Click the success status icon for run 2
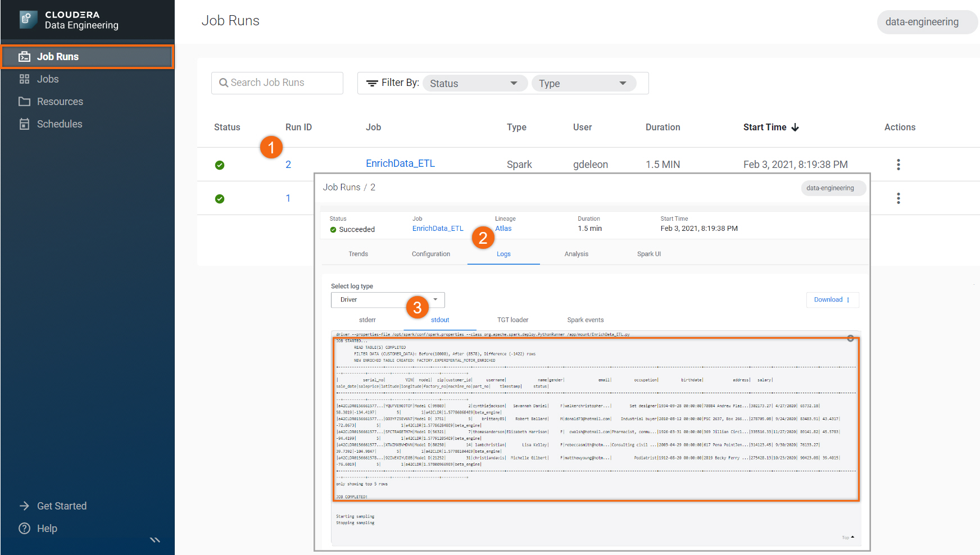 pos(220,165)
